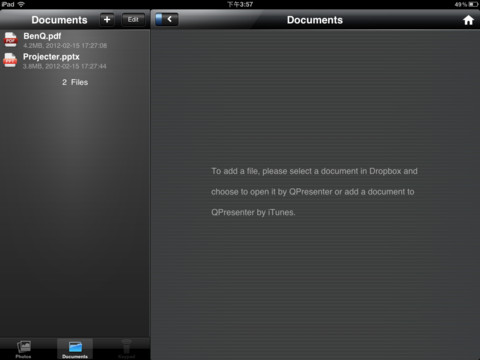Viewport: 480px width, 360px height.
Task: Tap the Wi-Fi status icon
Action: pyautogui.click(x=21, y=4)
